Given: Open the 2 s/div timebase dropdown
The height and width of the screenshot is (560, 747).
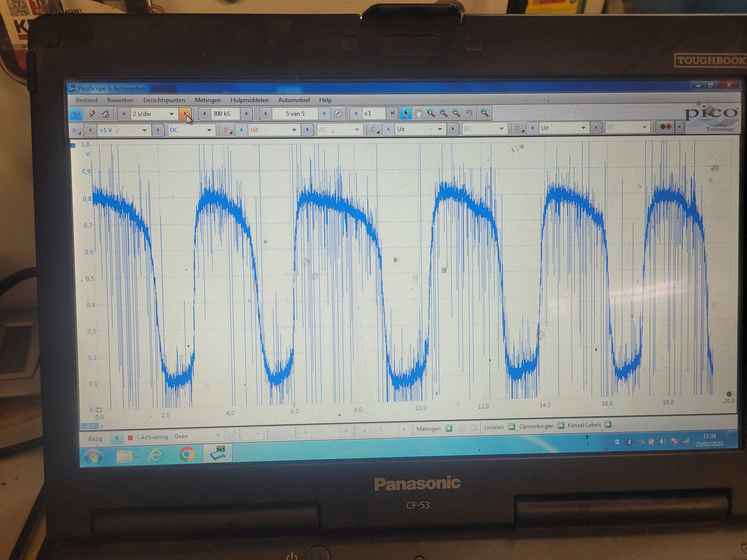Looking at the screenshot, I should [x=172, y=114].
